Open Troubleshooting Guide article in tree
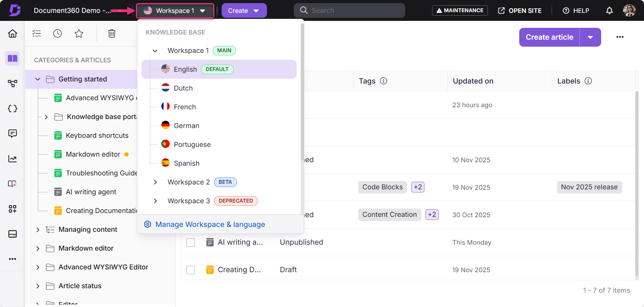The width and height of the screenshot is (644, 307). (101, 173)
